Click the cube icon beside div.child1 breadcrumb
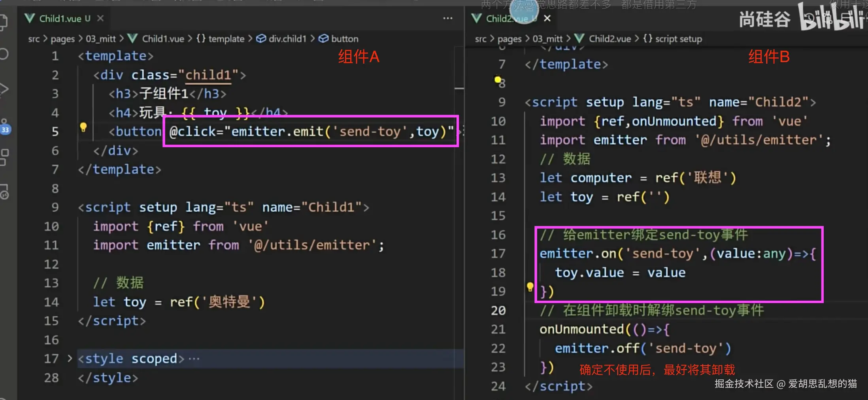The width and height of the screenshot is (868, 400). (262, 38)
